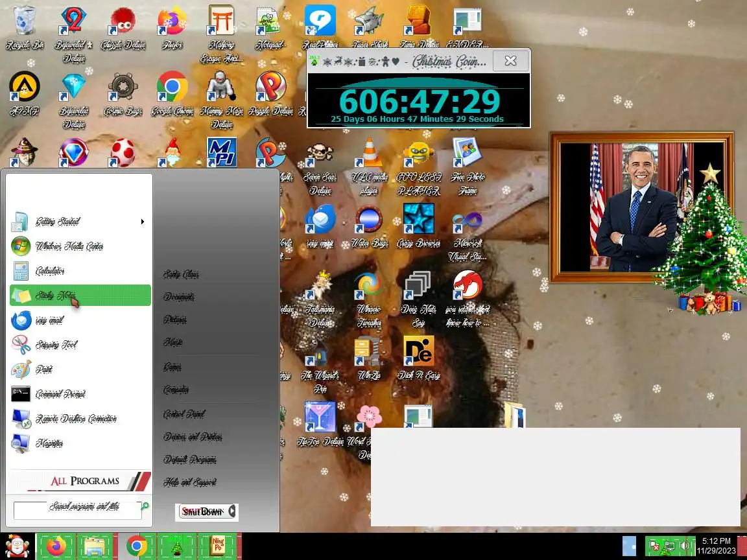Screen dimensions: 747x560
Task: Click the Obama picture frame gadget
Action: (642, 207)
